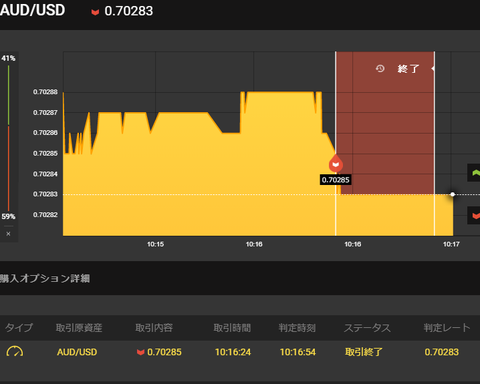Click the 取引内容 column header
This screenshot has width=480, height=384.
[154, 328]
